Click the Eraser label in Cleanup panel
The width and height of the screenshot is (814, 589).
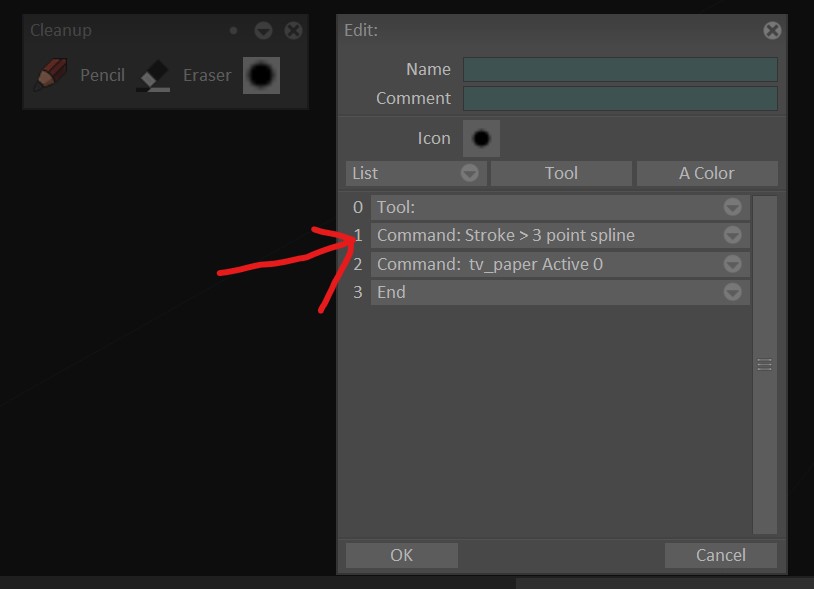pos(207,75)
